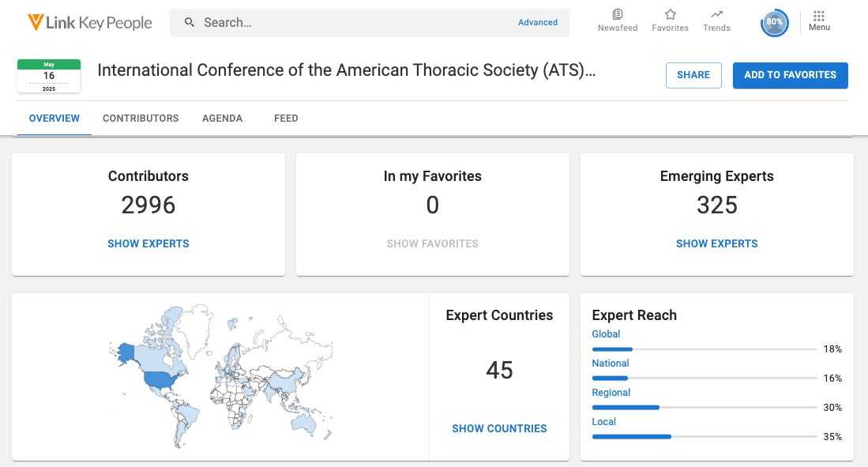This screenshot has width=868, height=467.
Task: Click the May 16 2025 calendar icon
Action: point(49,76)
